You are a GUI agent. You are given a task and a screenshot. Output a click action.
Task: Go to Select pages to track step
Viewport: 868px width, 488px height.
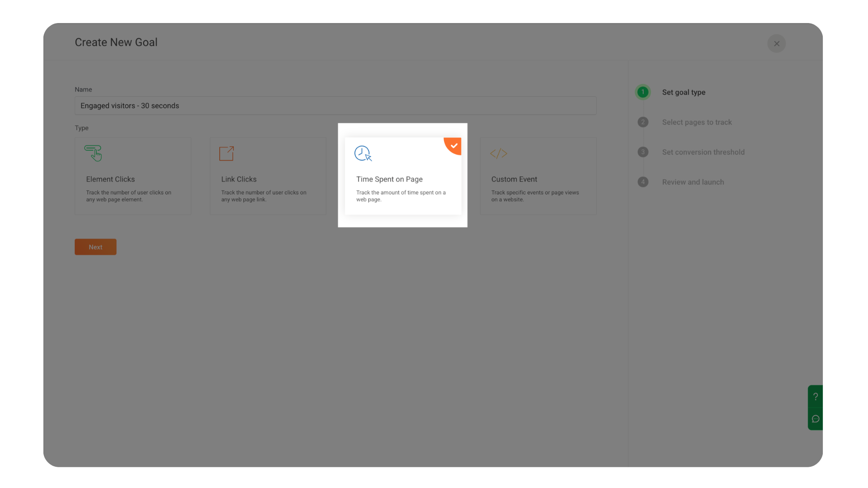[x=697, y=122]
